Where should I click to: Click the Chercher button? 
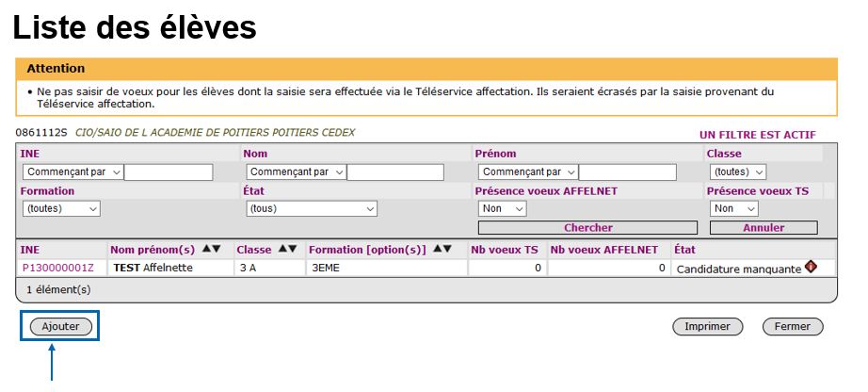(587, 228)
